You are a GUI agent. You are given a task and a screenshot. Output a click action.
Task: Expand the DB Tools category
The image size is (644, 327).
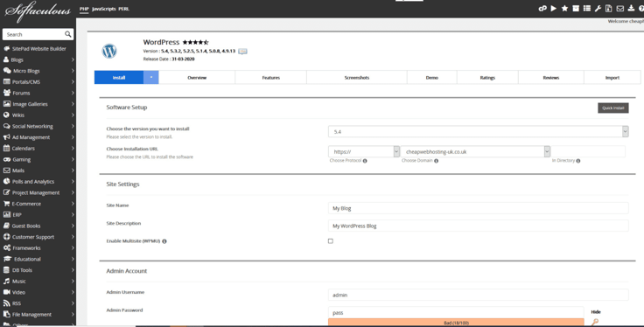pos(38,270)
